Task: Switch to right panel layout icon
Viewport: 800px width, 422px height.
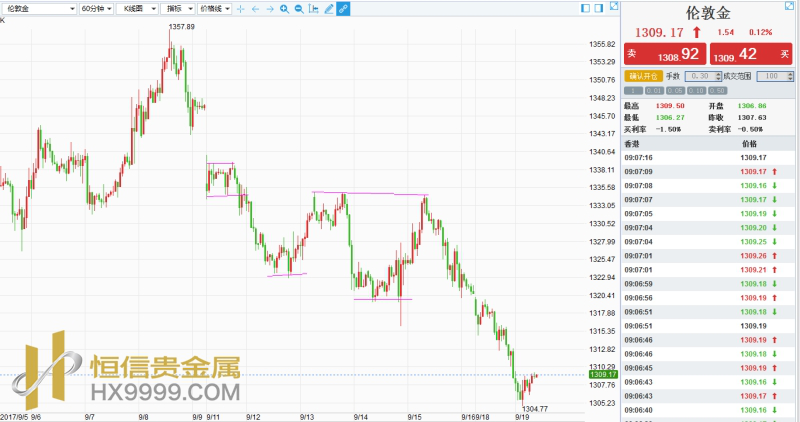Action: tap(599, 8)
